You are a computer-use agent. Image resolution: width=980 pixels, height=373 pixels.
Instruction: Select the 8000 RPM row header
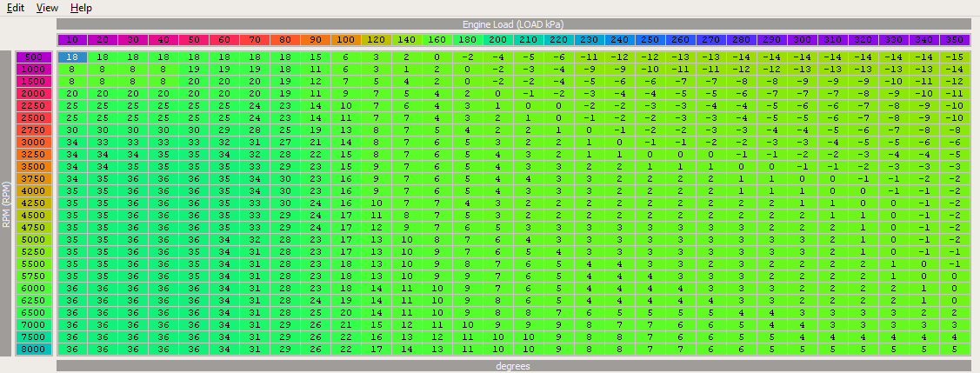pos(34,349)
